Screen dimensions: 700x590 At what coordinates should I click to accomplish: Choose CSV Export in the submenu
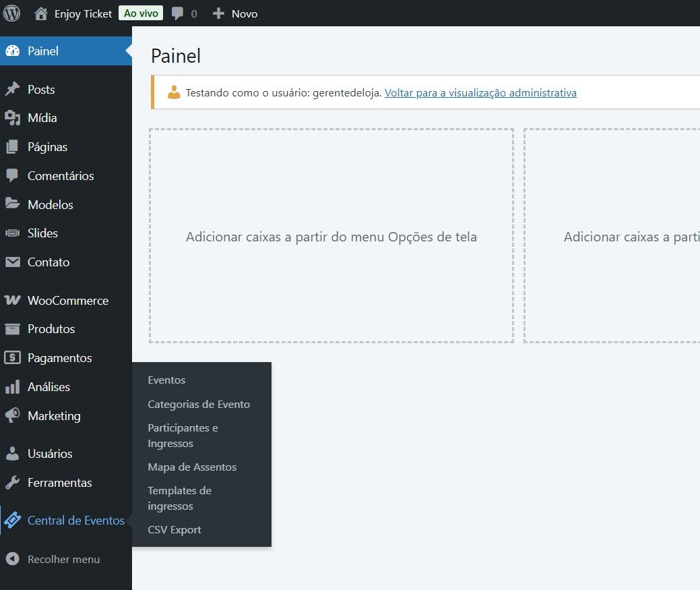(x=174, y=530)
